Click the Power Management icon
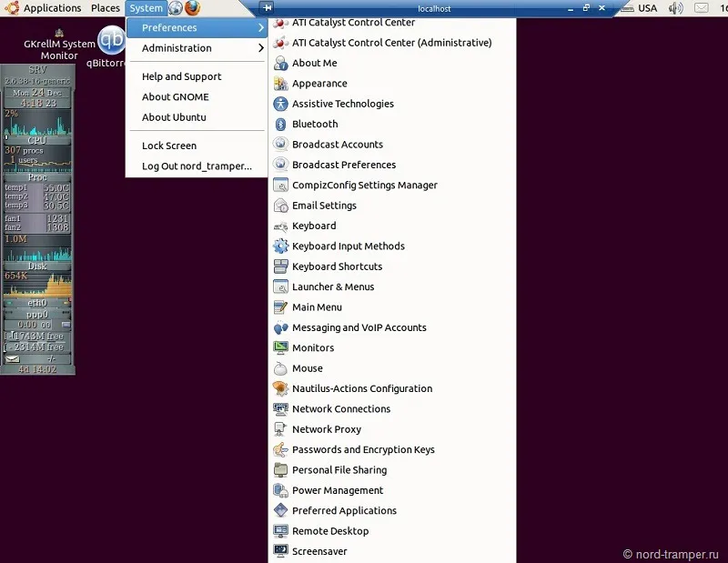This screenshot has height=563, width=728. [280, 490]
